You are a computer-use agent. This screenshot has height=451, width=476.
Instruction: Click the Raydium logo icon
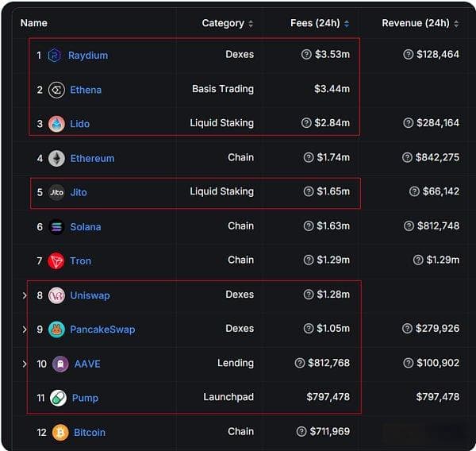(55, 56)
